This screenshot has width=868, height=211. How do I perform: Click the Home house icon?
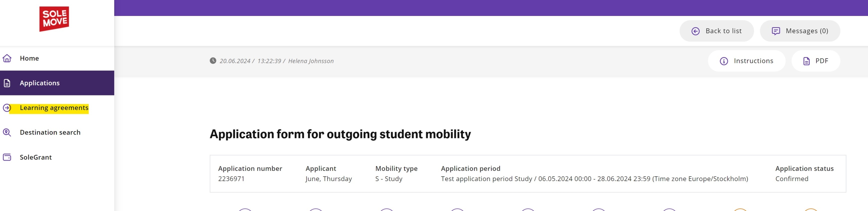(x=7, y=58)
